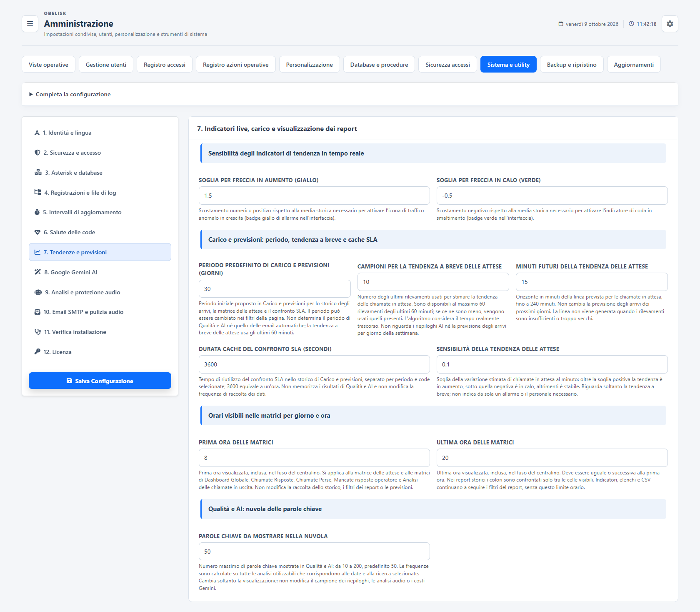
Task: Click the shield icon for Sicurezza e accesso
Action: point(37,153)
